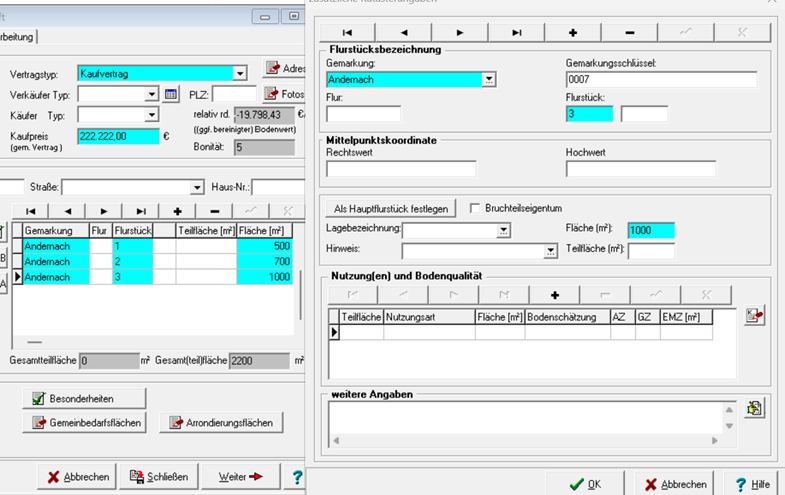Screen dimensions: 785x495
Task: Remove parcel with left table minus button
Action: [x=215, y=211]
